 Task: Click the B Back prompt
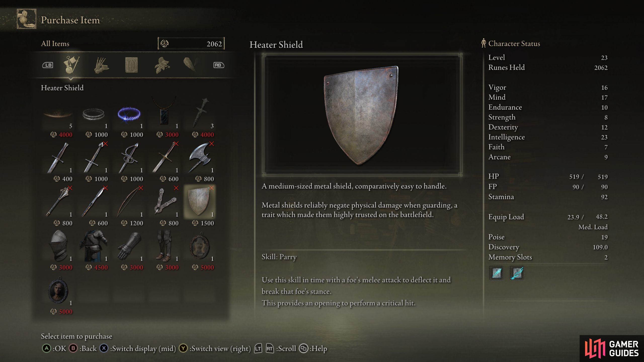[x=83, y=348]
